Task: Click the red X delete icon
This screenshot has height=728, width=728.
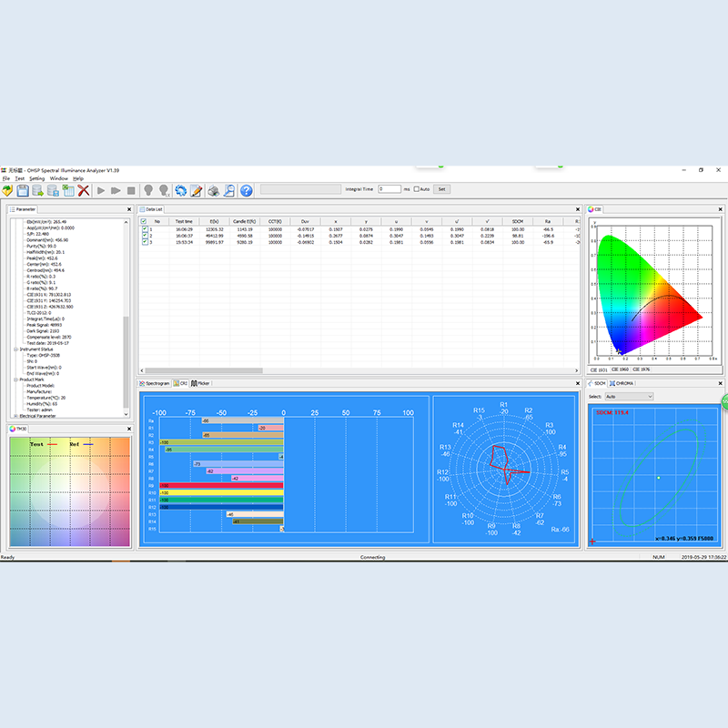Action: coord(84,190)
